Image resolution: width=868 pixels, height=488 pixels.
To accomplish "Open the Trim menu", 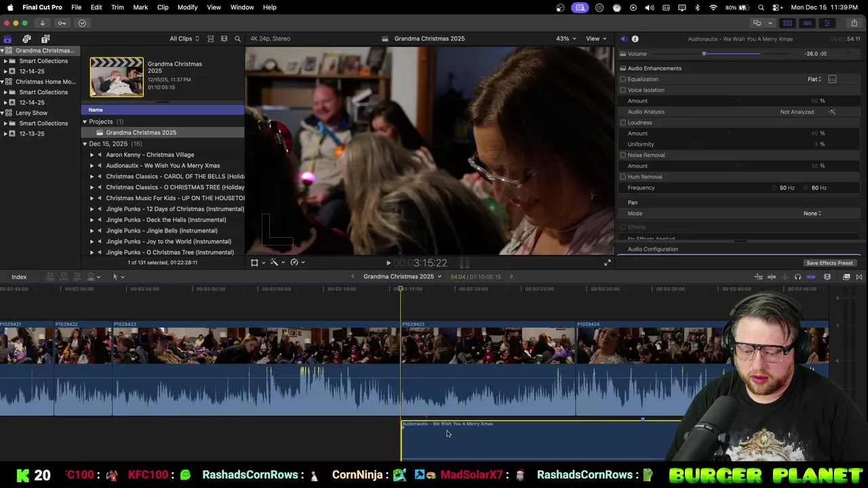I will pyautogui.click(x=117, y=7).
